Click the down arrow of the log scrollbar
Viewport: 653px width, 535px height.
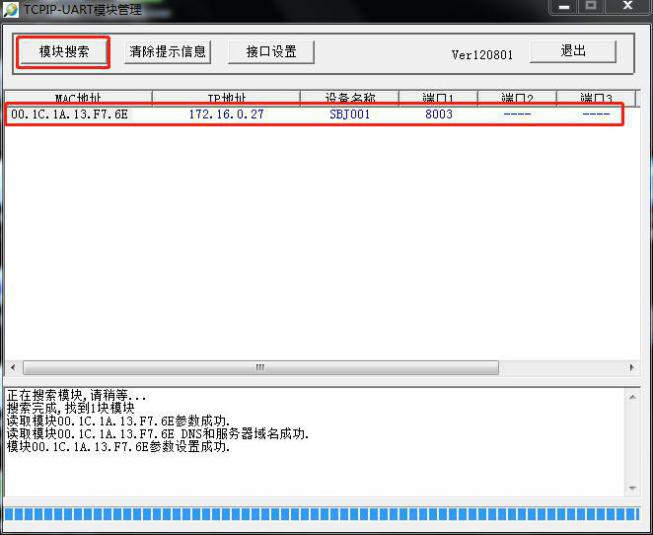(632, 488)
